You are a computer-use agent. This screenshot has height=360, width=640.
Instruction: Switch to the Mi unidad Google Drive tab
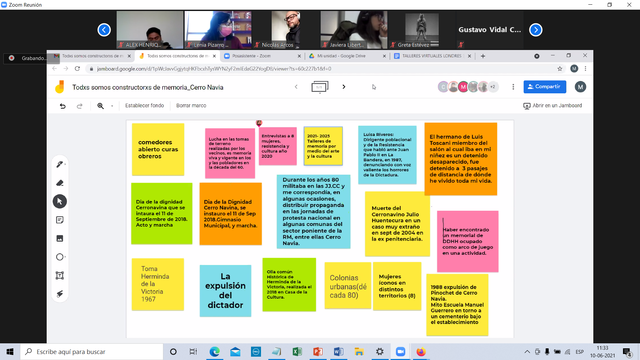(x=347, y=56)
